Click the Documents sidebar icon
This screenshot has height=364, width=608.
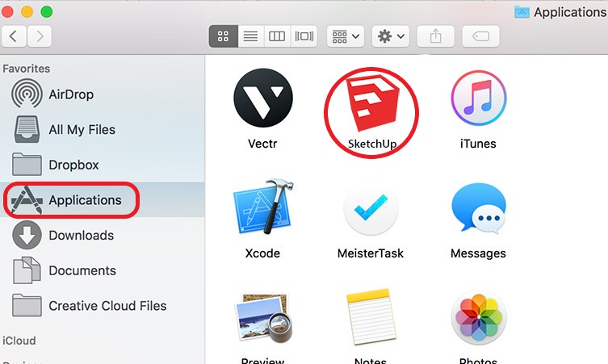[x=27, y=270]
